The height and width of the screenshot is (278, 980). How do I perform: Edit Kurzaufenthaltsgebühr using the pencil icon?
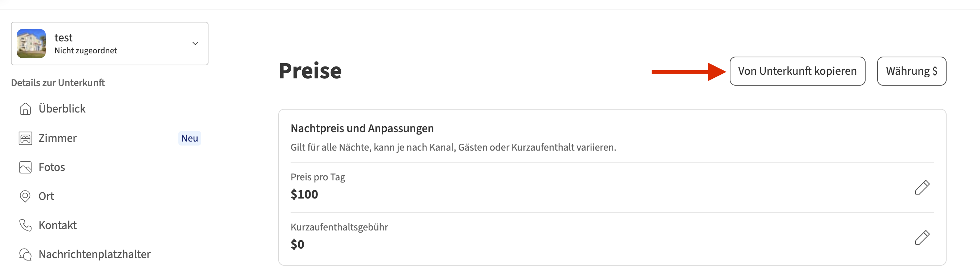click(922, 237)
